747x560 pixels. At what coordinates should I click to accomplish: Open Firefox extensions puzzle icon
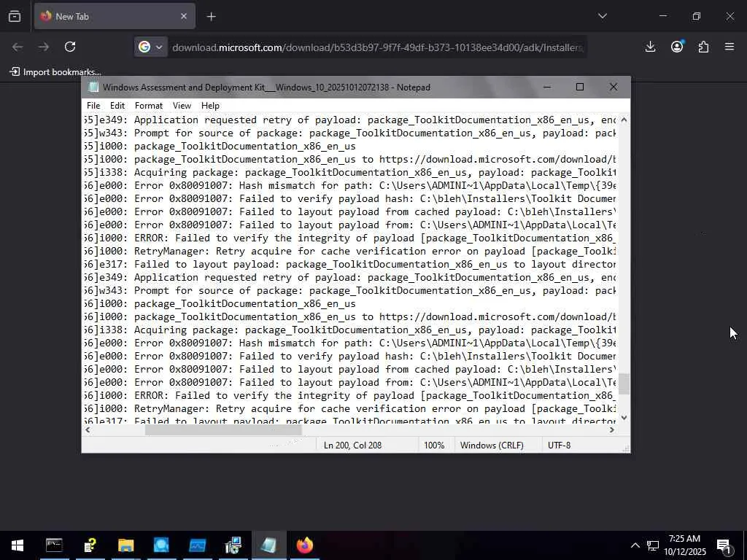click(703, 47)
